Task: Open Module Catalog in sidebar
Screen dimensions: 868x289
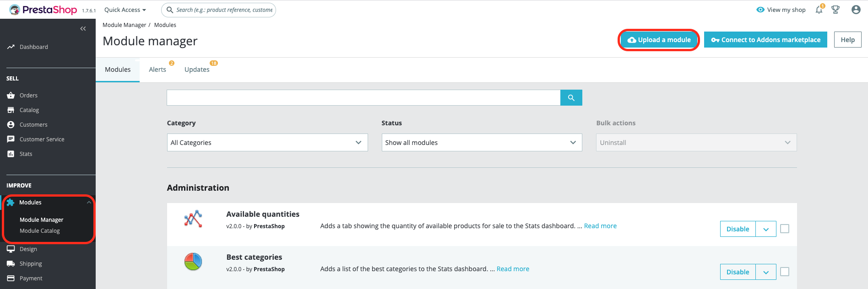Action: click(40, 231)
